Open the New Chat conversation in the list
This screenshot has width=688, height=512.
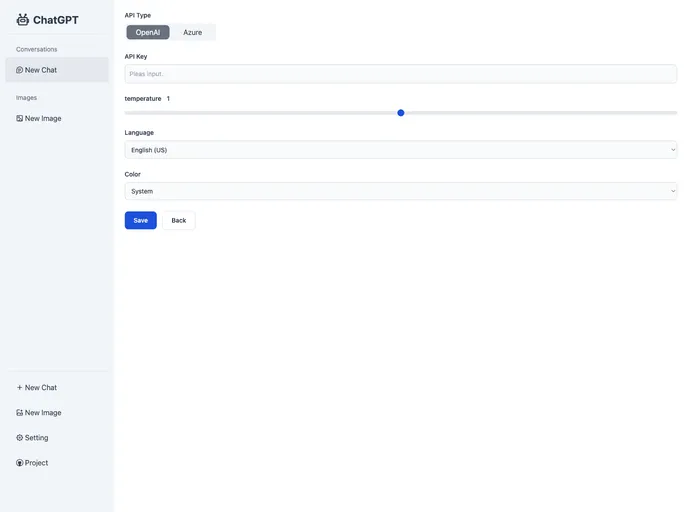click(x=57, y=70)
